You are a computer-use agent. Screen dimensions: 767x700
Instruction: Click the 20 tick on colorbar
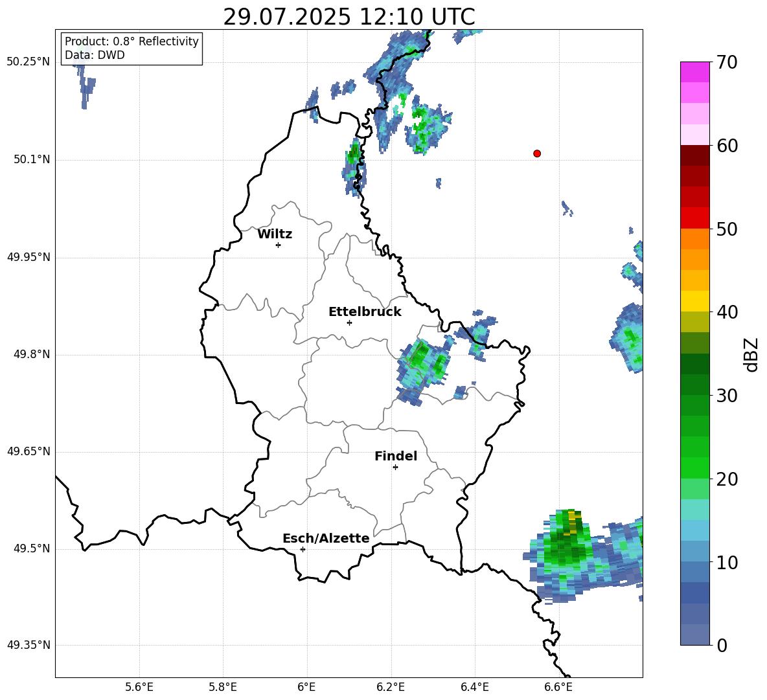point(726,479)
